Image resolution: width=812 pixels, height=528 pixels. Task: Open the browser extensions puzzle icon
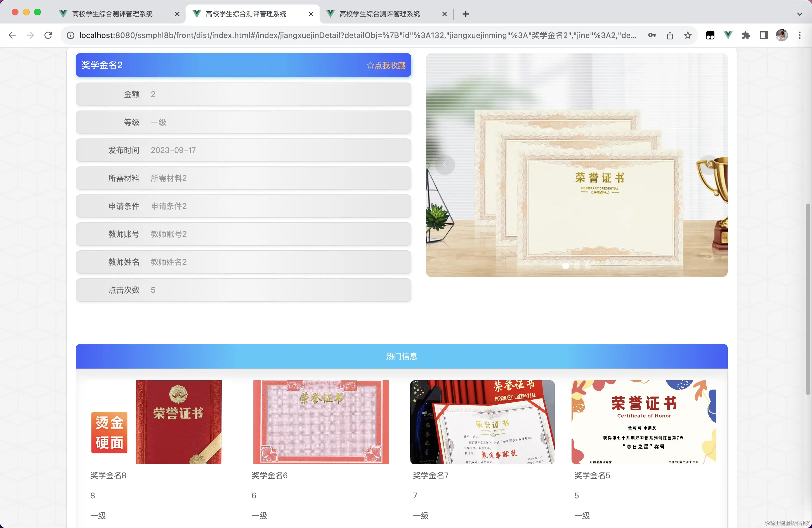tap(746, 35)
